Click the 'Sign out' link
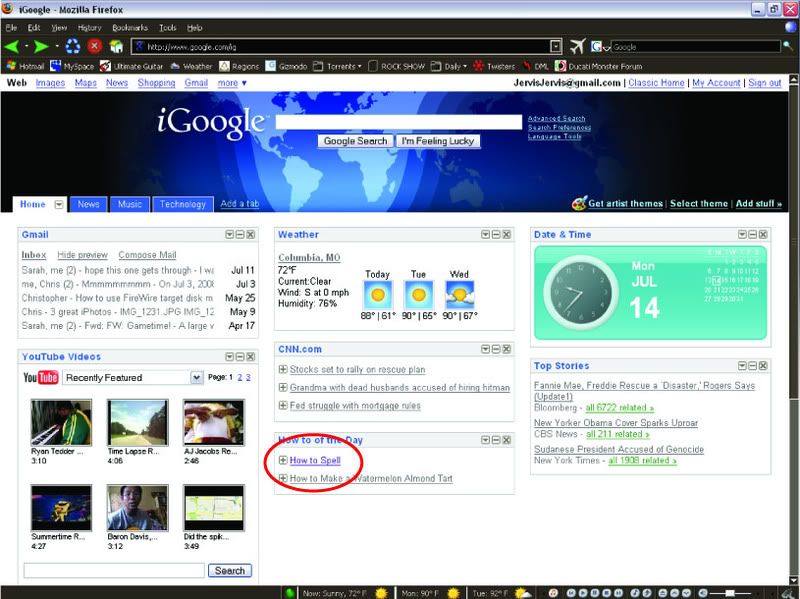The height and width of the screenshot is (599, 800). (765, 83)
